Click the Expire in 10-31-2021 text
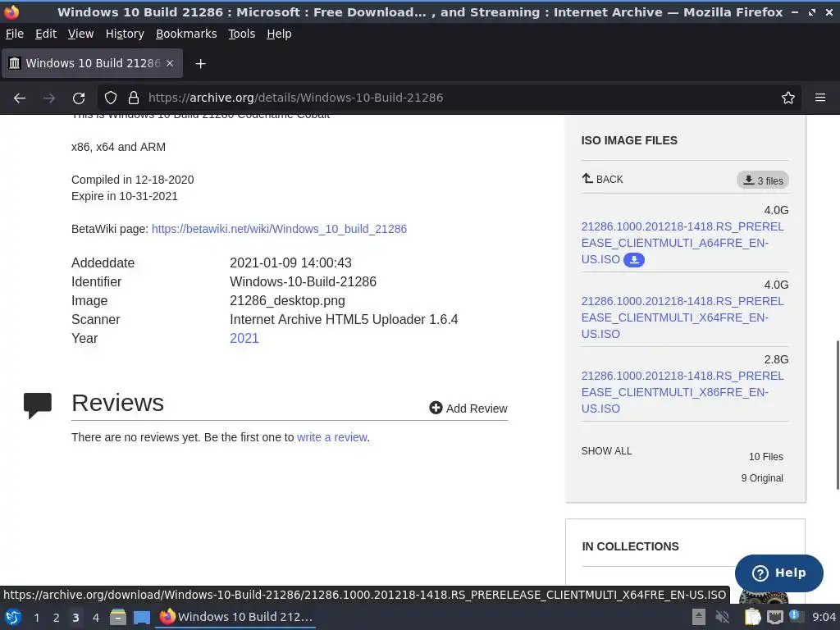The width and height of the screenshot is (840, 630). 125,196
